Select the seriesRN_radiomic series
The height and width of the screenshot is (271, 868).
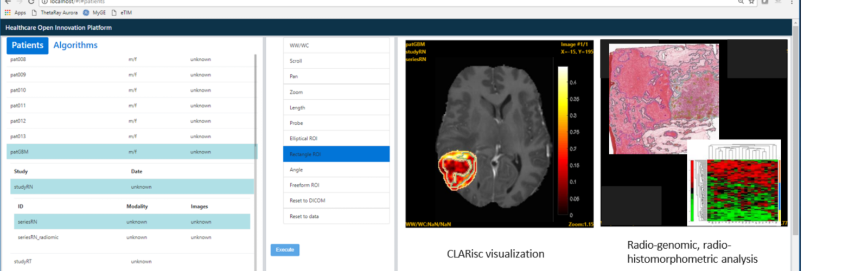point(38,237)
